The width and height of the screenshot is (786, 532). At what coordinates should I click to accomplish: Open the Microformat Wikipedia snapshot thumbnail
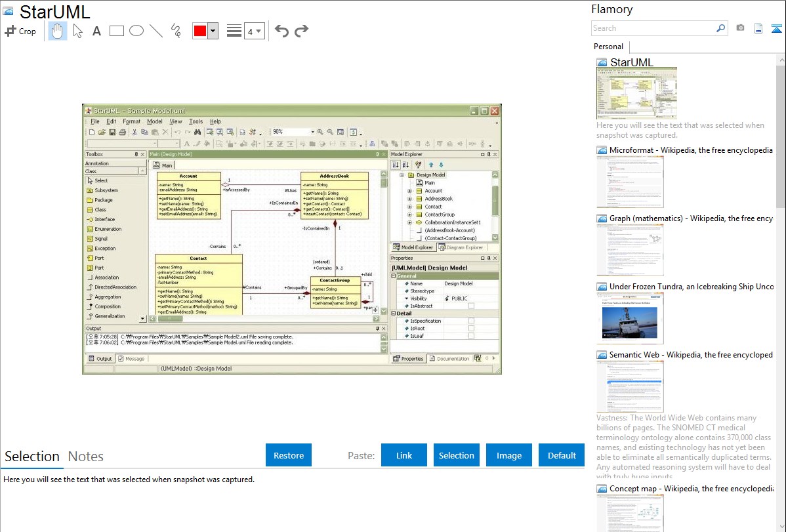coord(630,182)
